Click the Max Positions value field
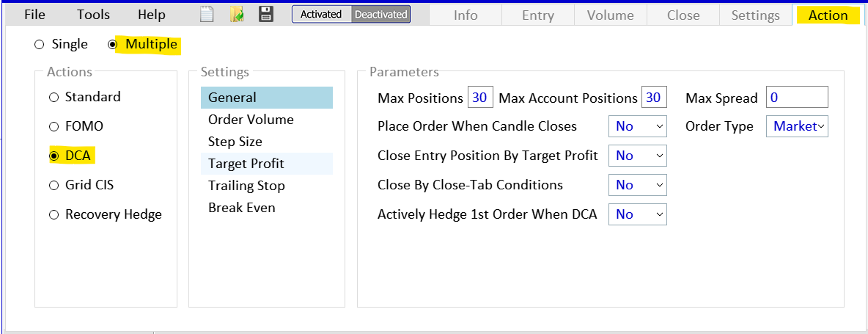This screenshot has height=334, width=868. click(x=479, y=98)
